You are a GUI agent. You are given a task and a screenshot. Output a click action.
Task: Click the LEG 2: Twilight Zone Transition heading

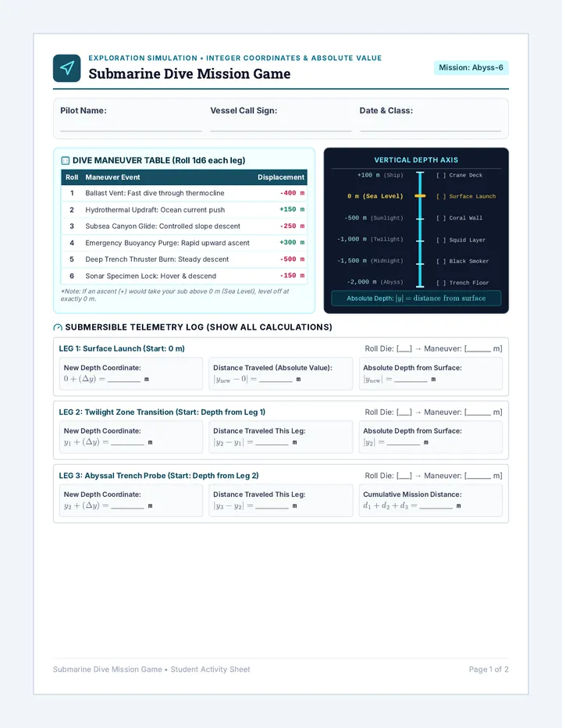(162, 412)
